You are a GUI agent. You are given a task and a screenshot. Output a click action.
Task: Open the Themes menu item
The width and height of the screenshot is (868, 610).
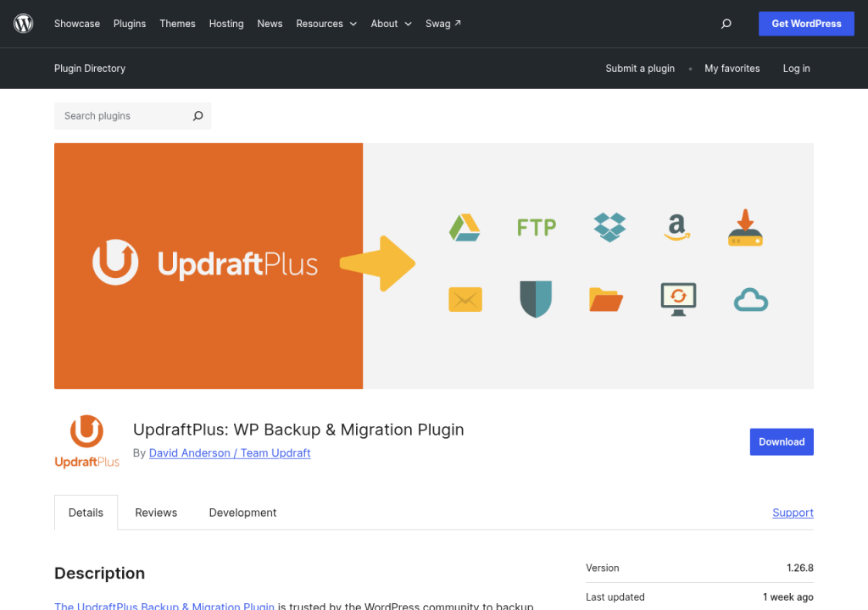click(x=177, y=24)
